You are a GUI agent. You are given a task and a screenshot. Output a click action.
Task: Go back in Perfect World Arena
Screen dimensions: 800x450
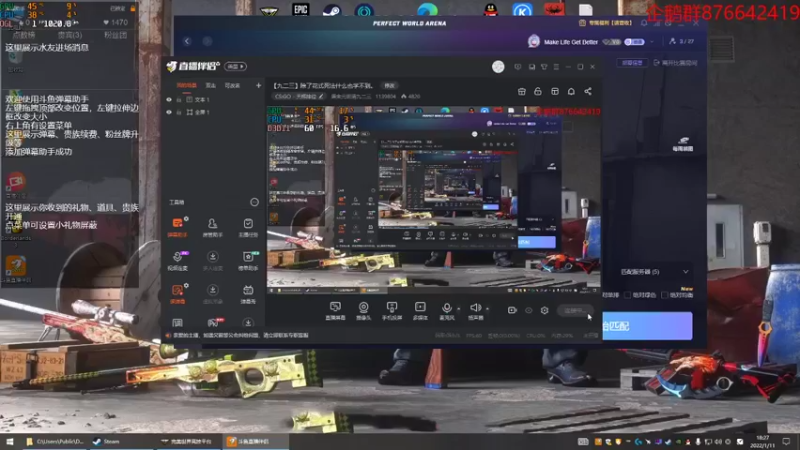point(187,41)
